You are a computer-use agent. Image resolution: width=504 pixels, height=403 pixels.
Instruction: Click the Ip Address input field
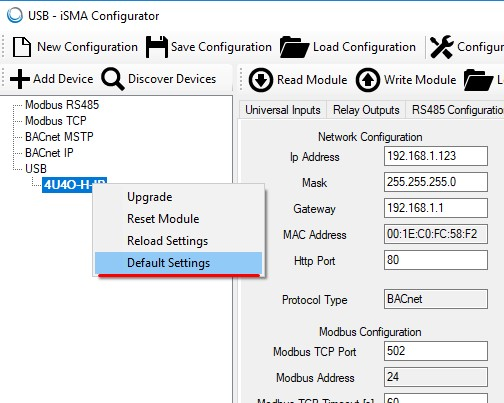pos(436,156)
